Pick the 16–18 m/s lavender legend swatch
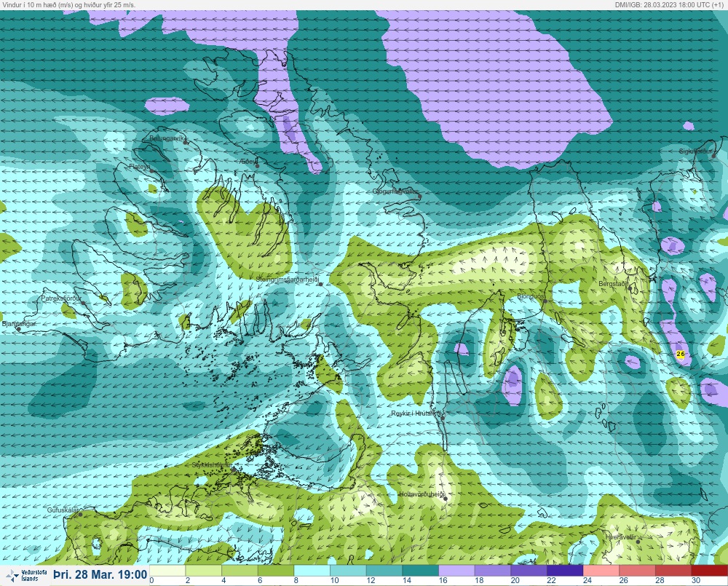The image size is (728, 586). [x=457, y=571]
